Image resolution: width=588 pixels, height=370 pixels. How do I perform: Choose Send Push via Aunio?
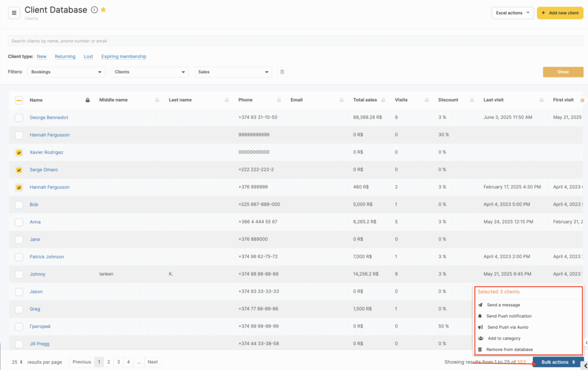tap(508, 327)
